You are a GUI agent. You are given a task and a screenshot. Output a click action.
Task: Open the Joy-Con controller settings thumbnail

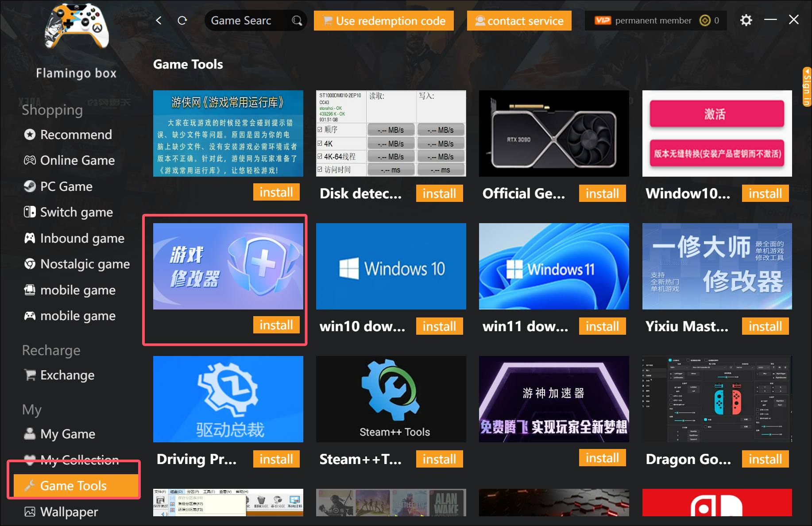(x=717, y=399)
